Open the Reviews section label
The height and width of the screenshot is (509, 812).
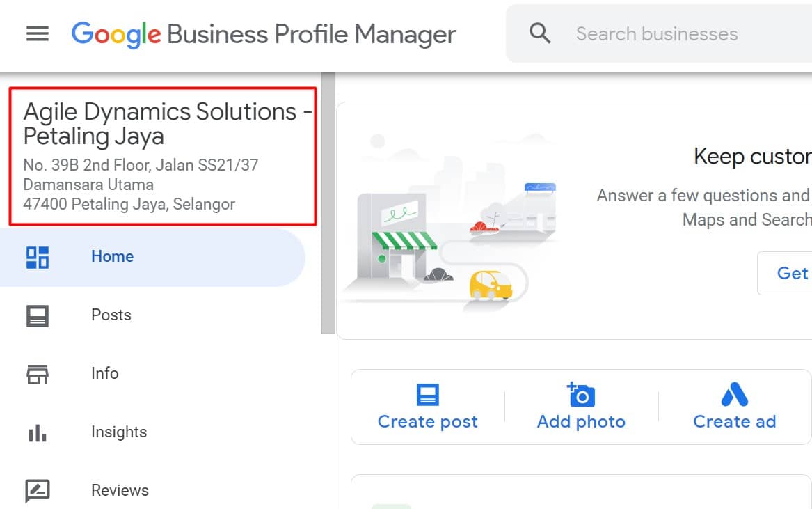pyautogui.click(x=120, y=490)
